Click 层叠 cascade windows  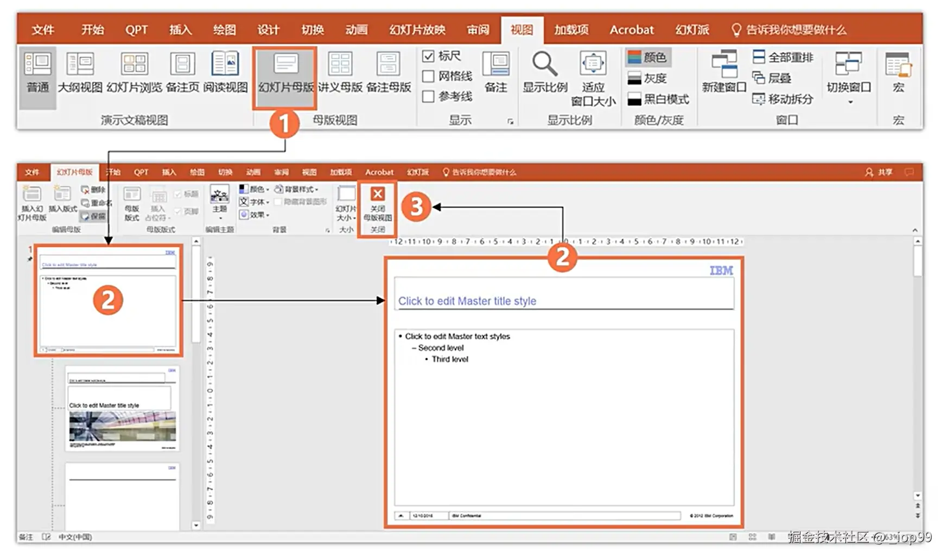pos(772,78)
